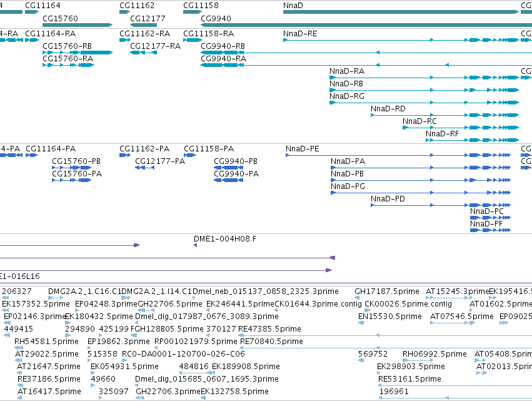This screenshot has height=401, width=532.
Task: Click protein CG15760-PA
Action: [72, 180]
